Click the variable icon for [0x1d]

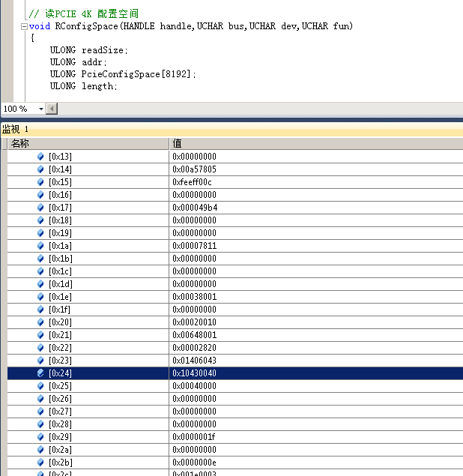[x=40, y=284]
